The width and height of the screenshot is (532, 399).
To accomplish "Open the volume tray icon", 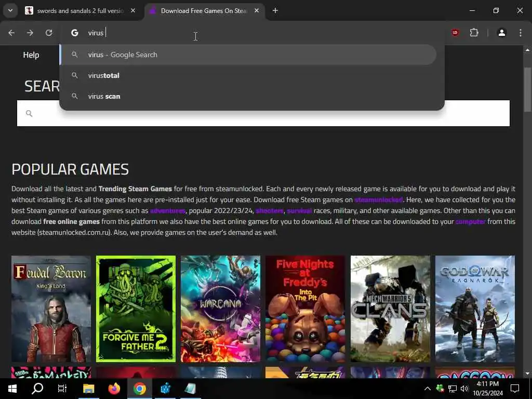I will [464, 389].
